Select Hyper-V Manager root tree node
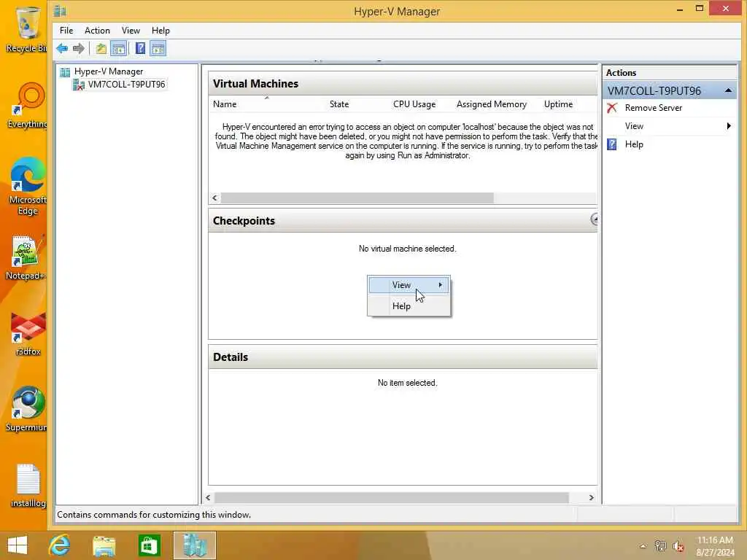Viewport: 747px width, 560px height. 108,71
